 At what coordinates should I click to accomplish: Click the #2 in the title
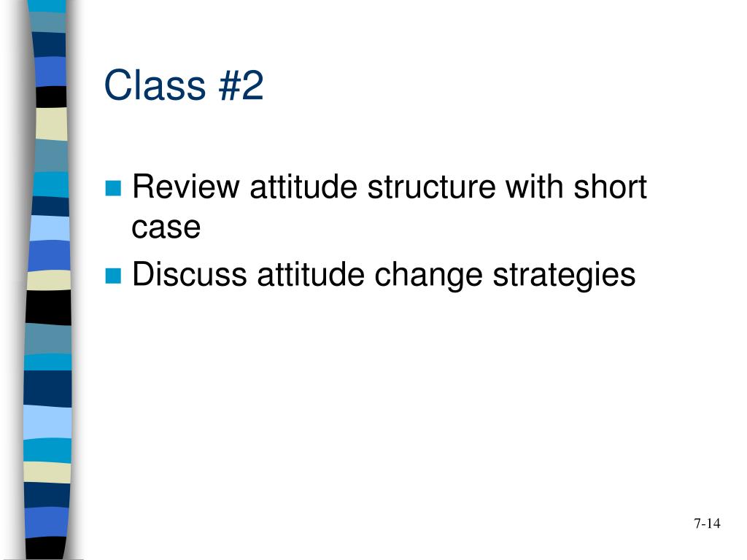point(241,85)
